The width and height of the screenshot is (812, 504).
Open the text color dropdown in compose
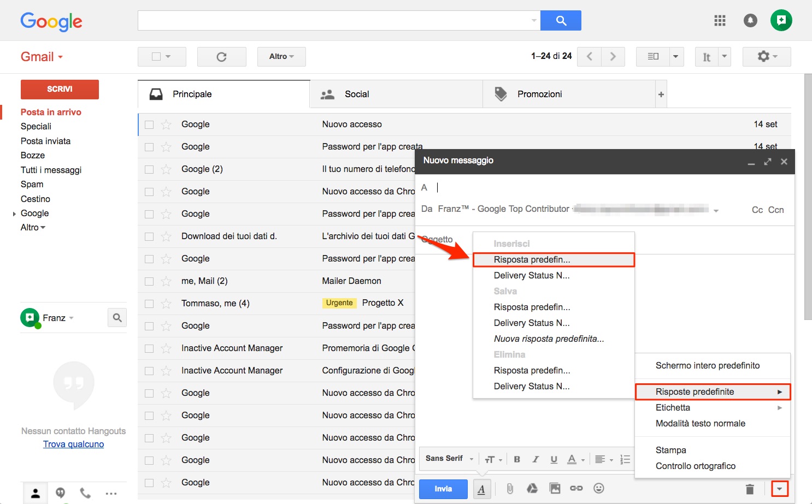[x=576, y=459]
